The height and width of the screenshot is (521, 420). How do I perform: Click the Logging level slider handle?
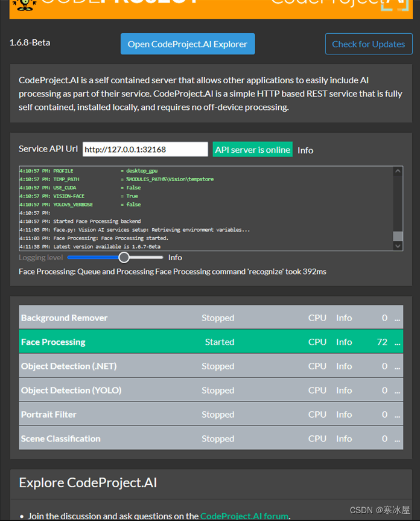[x=124, y=257]
